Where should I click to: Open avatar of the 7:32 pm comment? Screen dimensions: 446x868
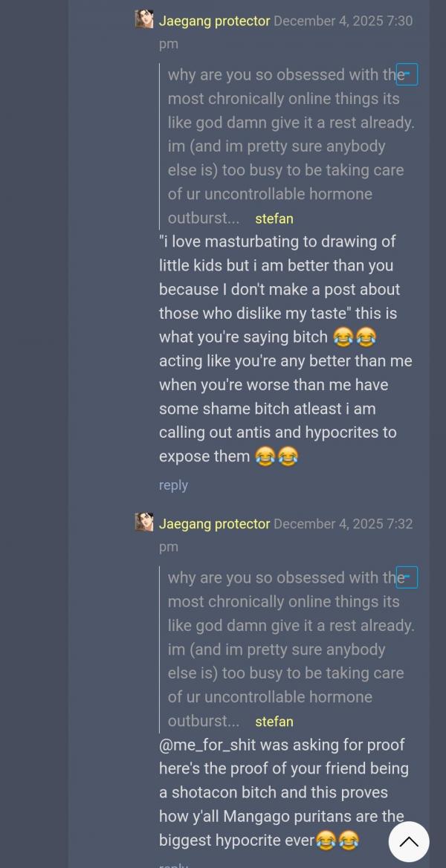click(x=144, y=522)
